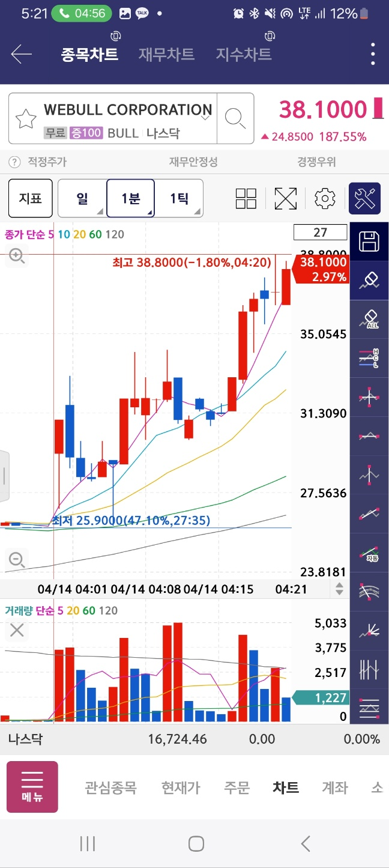Add WEBULL CORPORATION to favorites star
389x868 pixels.
26,119
